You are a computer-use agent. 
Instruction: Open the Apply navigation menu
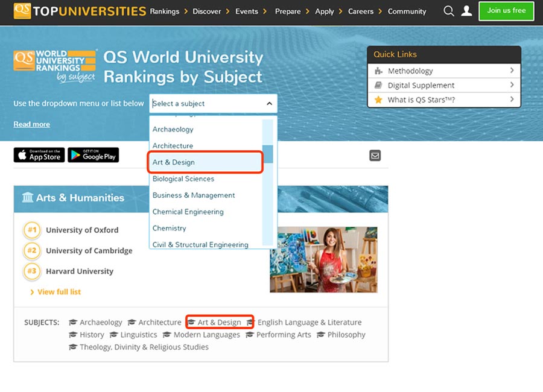pos(325,11)
